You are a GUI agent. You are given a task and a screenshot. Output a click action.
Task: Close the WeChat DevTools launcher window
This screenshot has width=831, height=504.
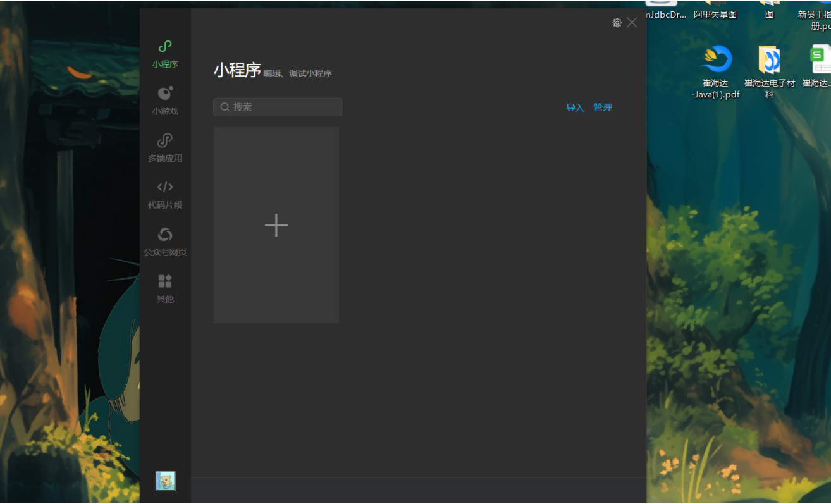632,23
